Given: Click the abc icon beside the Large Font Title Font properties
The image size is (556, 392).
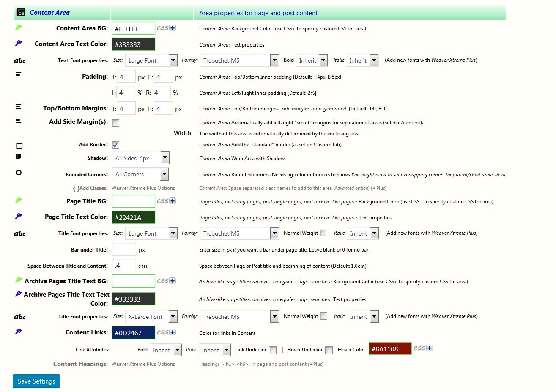Looking at the screenshot, I should pyautogui.click(x=19, y=234).
